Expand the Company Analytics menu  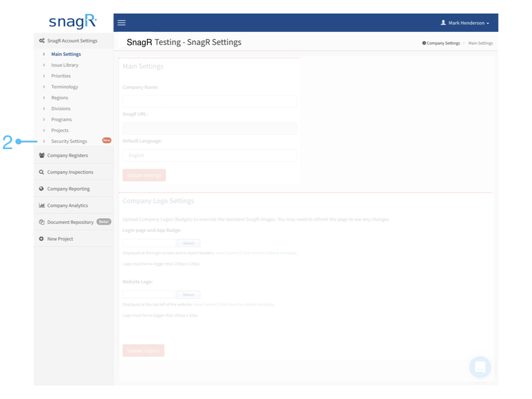coord(73,205)
